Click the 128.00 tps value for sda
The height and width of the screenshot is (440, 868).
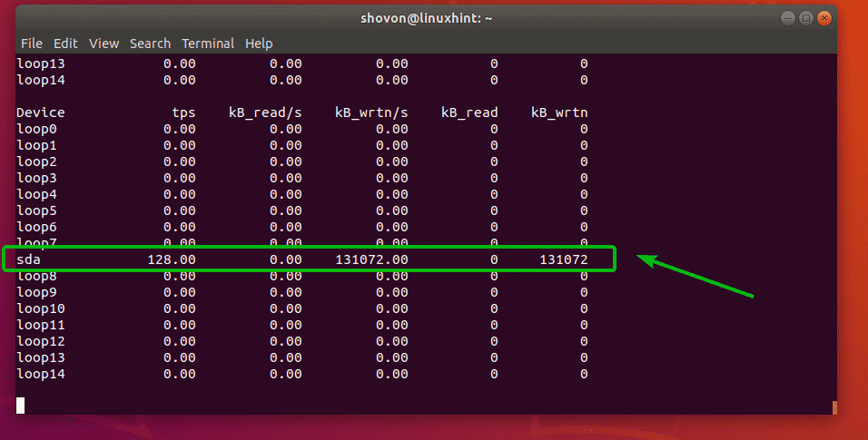[172, 259]
